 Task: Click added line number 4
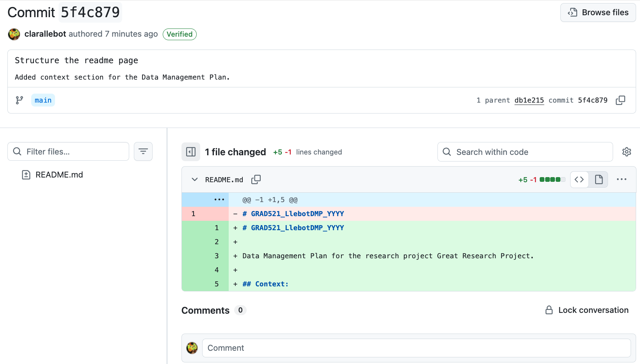click(217, 270)
